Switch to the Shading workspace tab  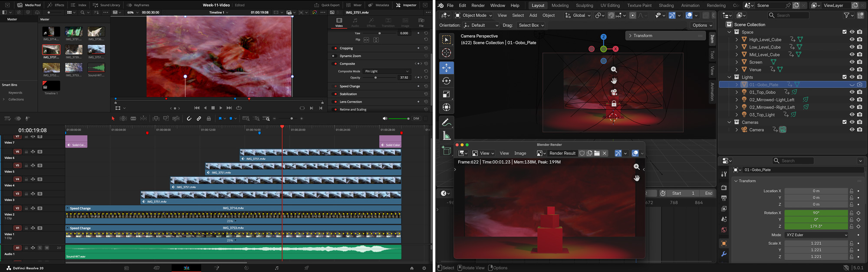(666, 6)
